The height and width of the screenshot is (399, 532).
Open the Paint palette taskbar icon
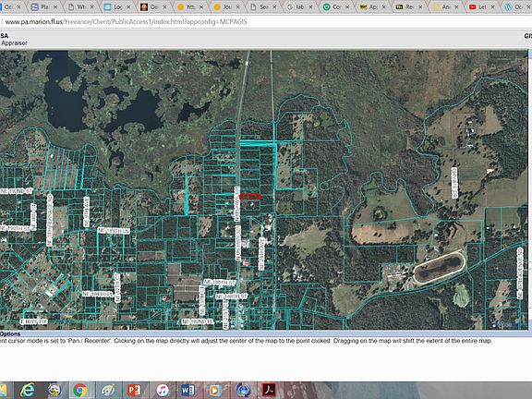click(108, 390)
